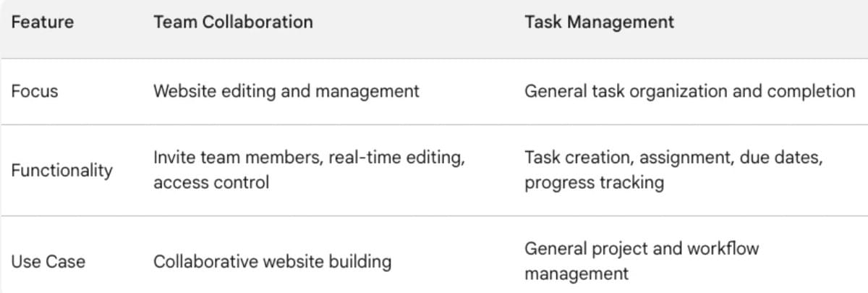Click the "Collaborative website building" cell

click(272, 261)
